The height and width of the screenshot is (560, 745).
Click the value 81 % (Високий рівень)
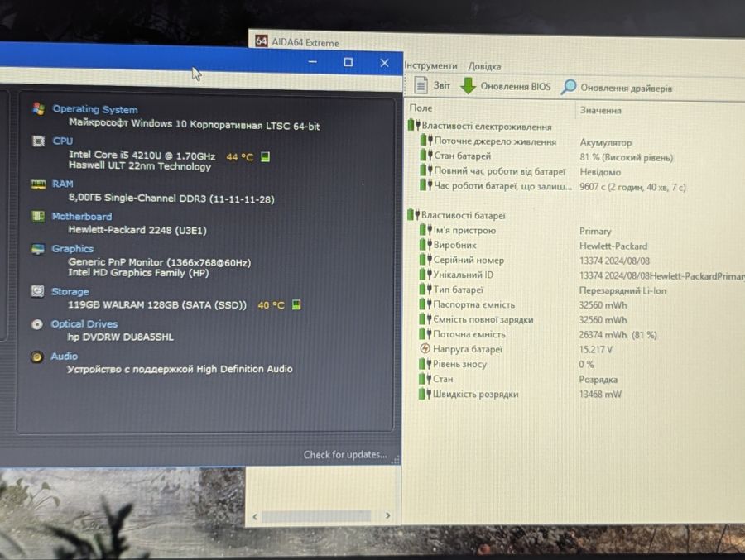[x=627, y=157]
